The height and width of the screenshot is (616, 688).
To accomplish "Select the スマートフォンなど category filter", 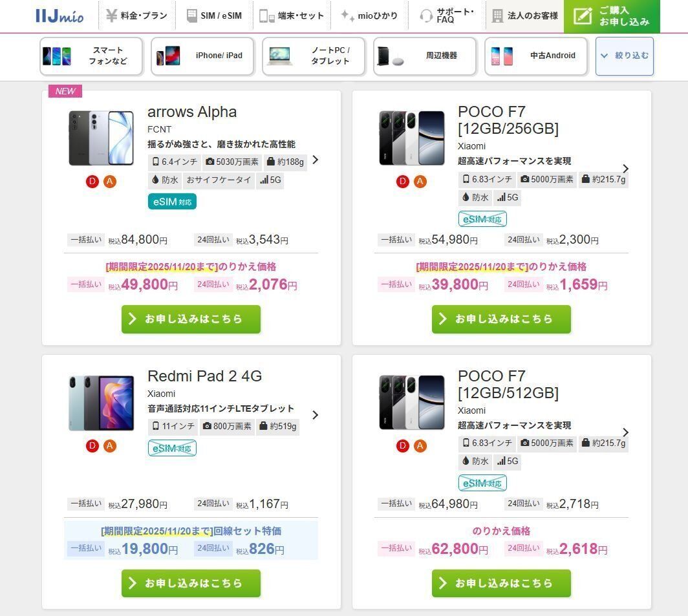I will point(91,56).
